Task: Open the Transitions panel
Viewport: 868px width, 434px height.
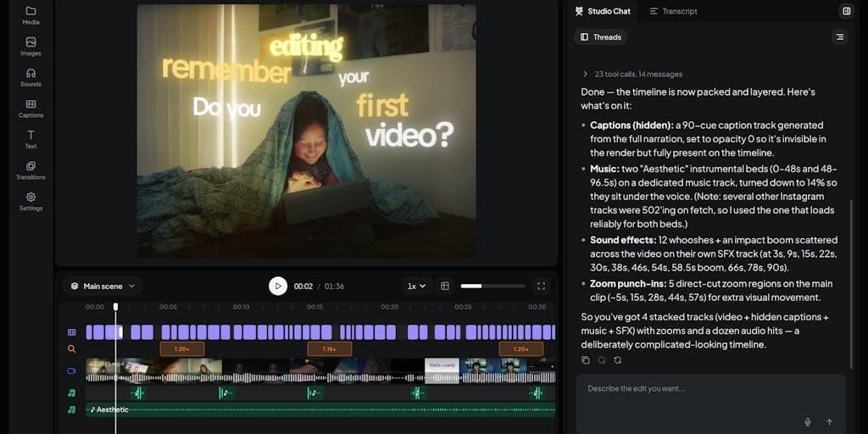Action: point(31,170)
